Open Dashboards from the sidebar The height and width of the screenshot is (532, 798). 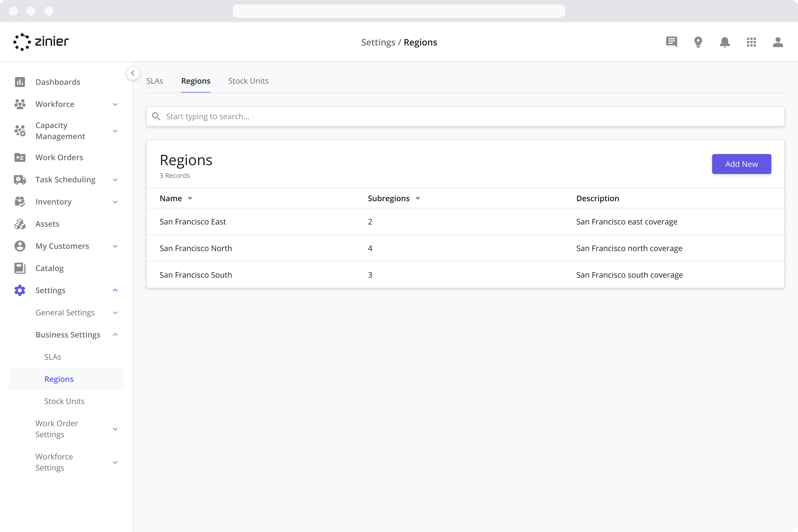click(x=58, y=82)
